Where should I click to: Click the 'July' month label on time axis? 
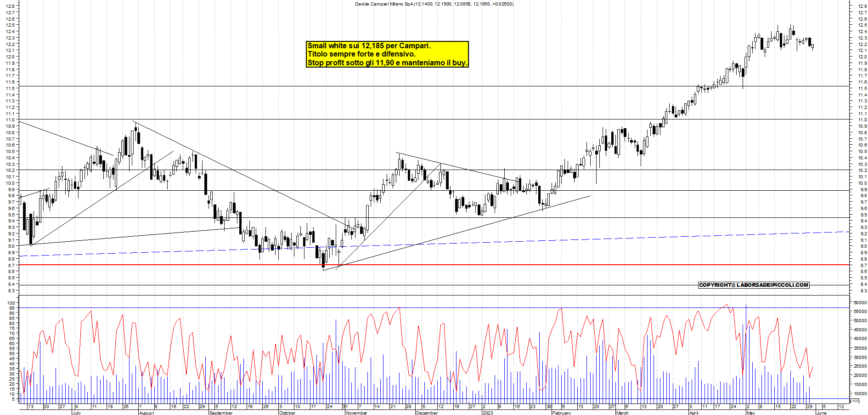pyautogui.click(x=76, y=413)
